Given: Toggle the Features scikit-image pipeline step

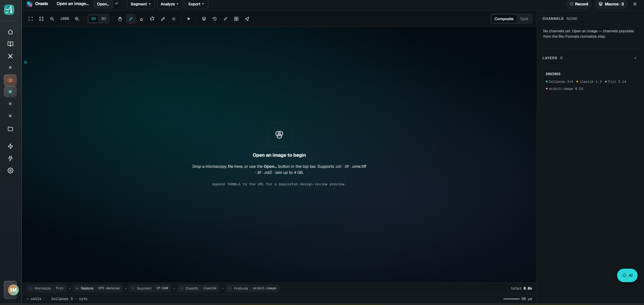Looking at the screenshot, I should click(252, 288).
